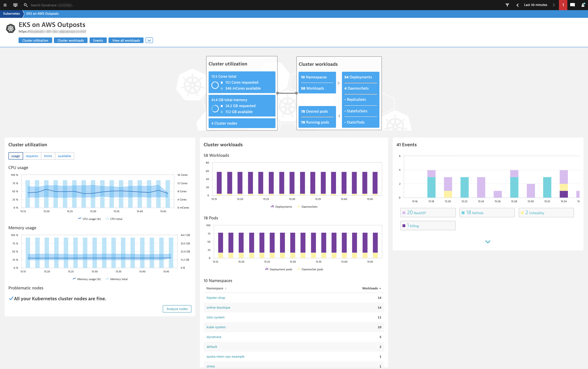588x369 pixels.
Task: Click EKS on AWS Outposts breadcrumb
Action: (43, 14)
